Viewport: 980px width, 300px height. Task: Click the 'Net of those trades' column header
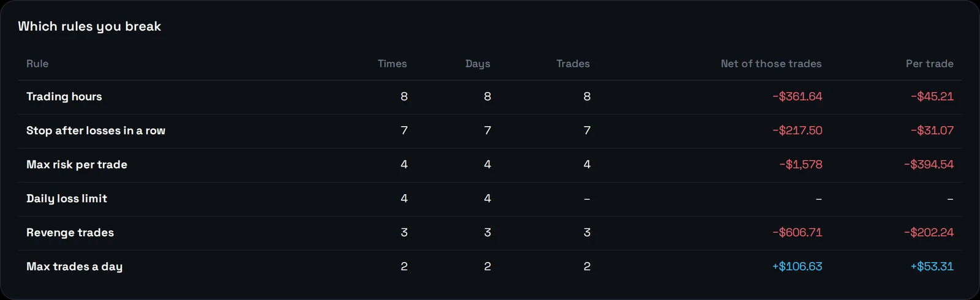771,64
